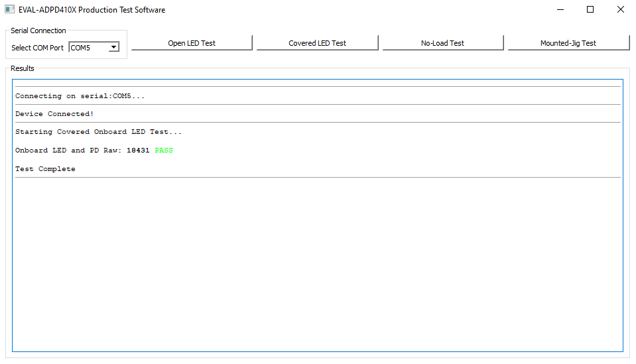Click the empty area of the results log
The image size is (636, 364).
(317, 265)
